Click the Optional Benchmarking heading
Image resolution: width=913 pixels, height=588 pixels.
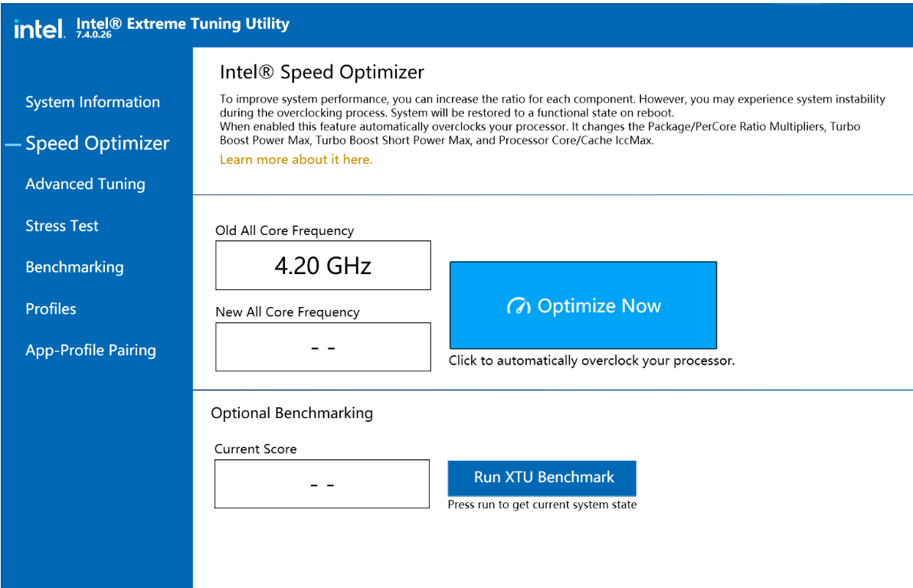[291, 413]
